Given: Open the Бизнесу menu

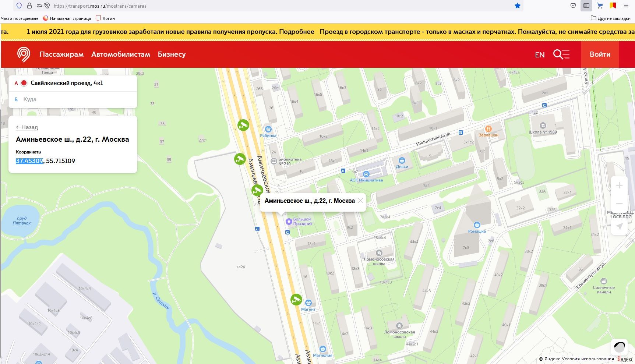Looking at the screenshot, I should [x=172, y=54].
